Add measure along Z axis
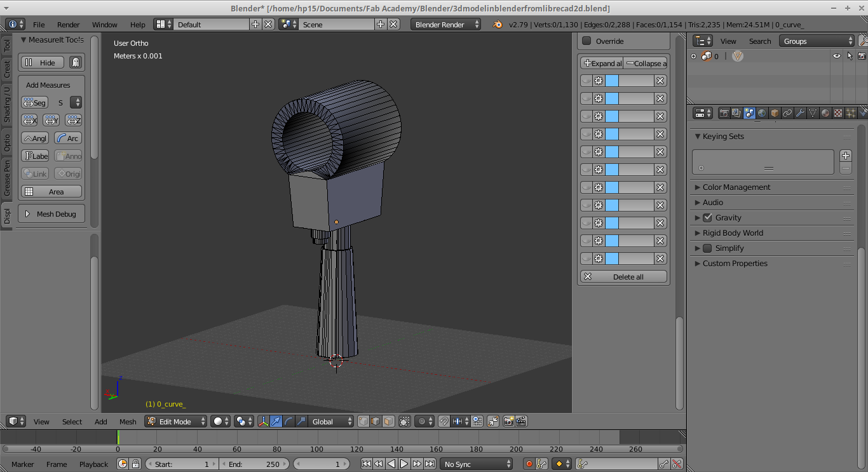Screen dimensions: 868x472 click(x=74, y=120)
